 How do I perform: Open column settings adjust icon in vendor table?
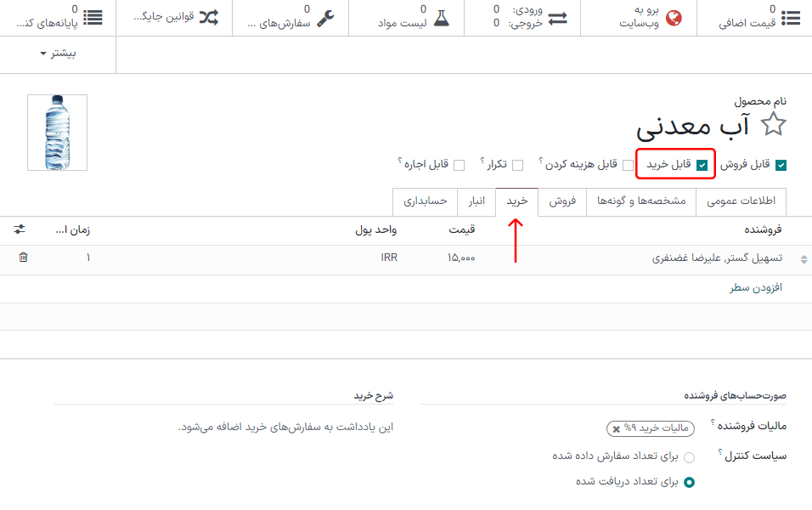(x=20, y=229)
